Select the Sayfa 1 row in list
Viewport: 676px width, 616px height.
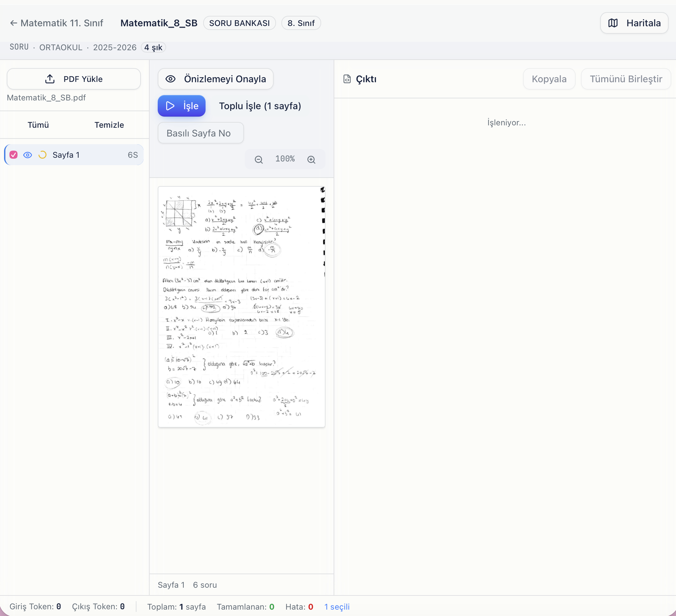pos(74,155)
